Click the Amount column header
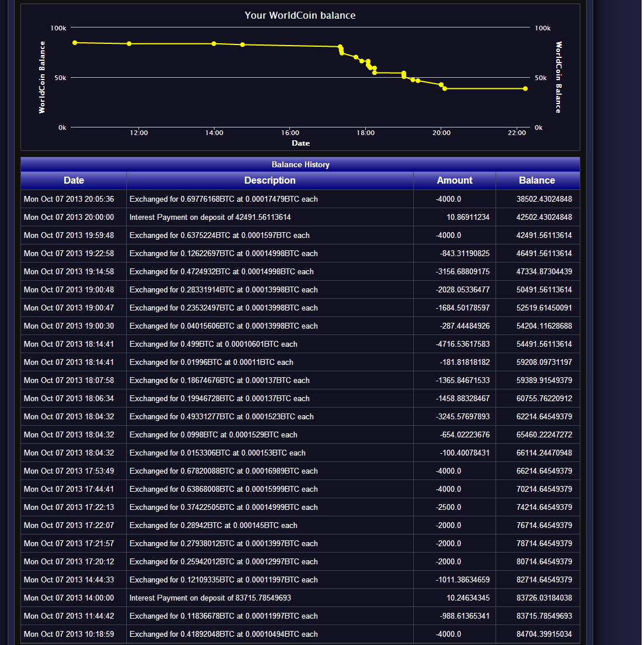Image resolution: width=644 pixels, height=645 pixels. (455, 181)
